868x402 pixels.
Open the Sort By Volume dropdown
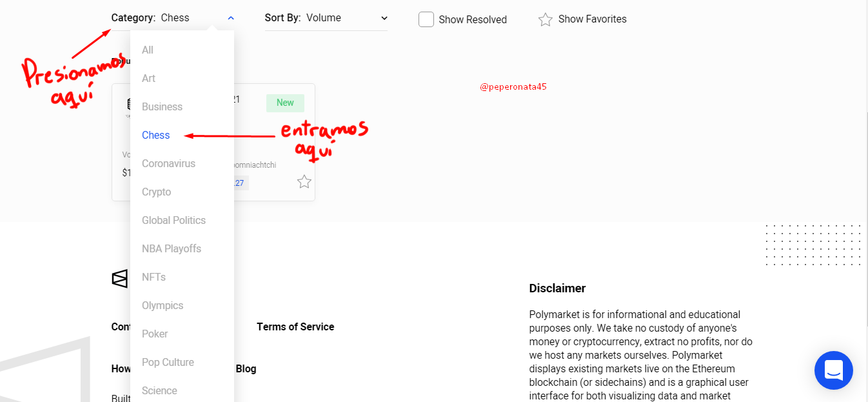pyautogui.click(x=326, y=18)
